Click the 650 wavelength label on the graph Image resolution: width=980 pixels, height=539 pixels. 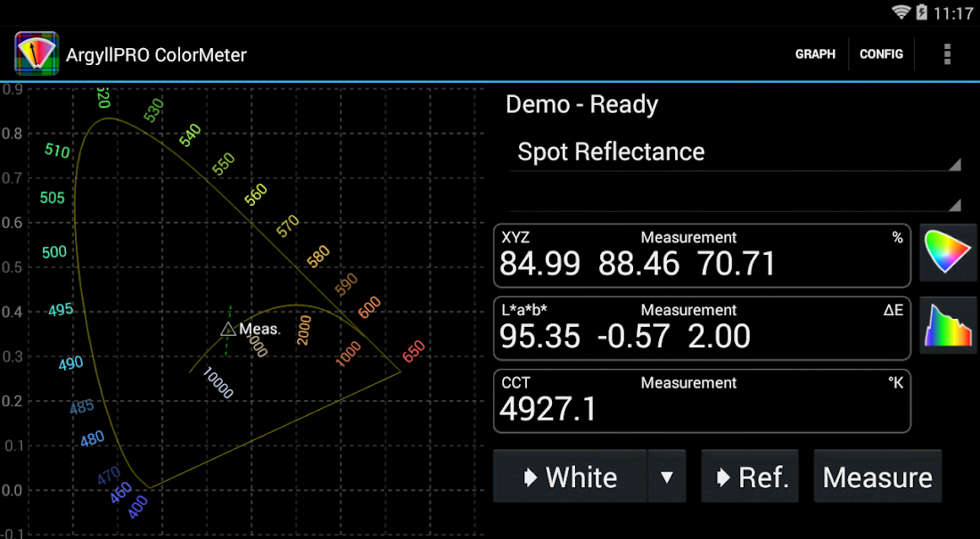[414, 351]
